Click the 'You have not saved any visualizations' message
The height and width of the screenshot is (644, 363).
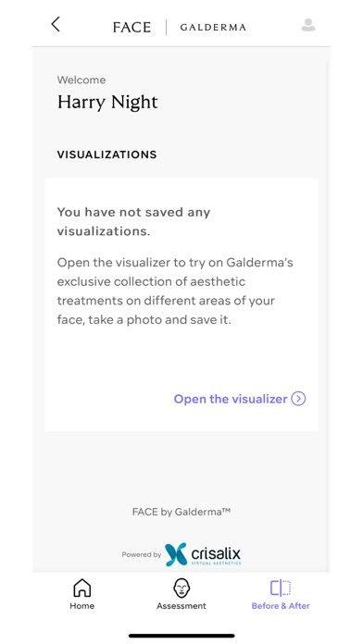133,222
